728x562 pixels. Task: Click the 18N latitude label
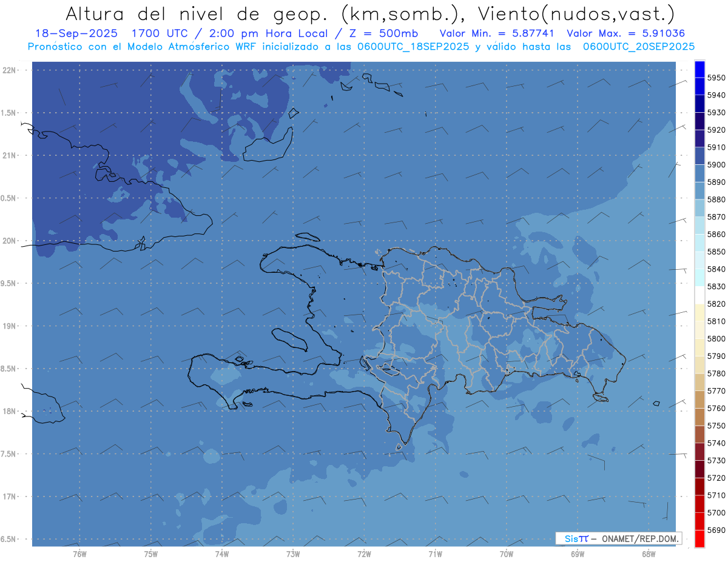pos(9,412)
